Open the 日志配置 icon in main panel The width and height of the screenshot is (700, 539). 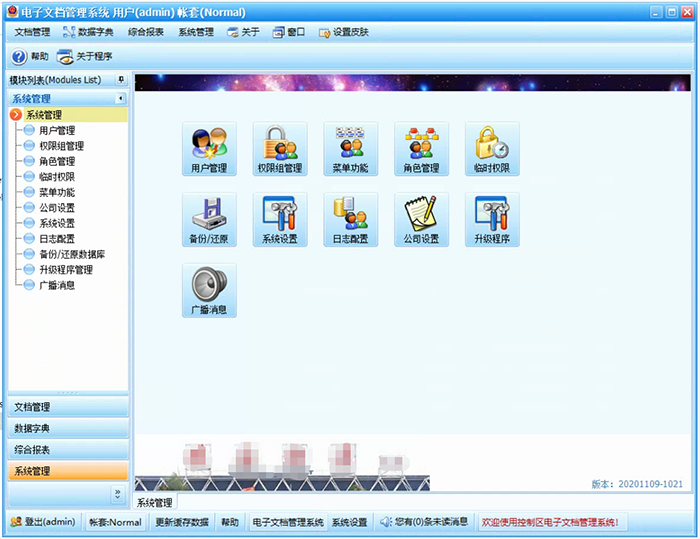coord(350,219)
